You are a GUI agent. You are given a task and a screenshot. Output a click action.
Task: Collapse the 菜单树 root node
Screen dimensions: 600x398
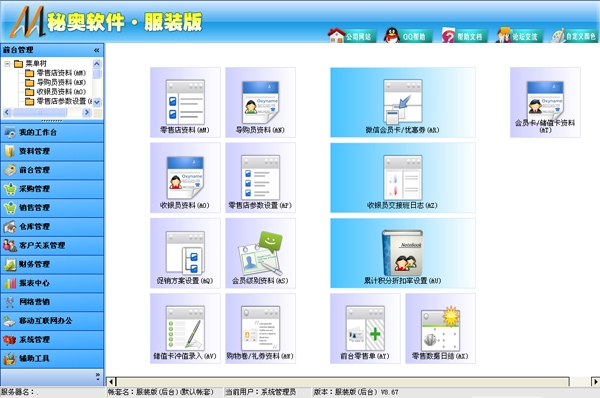coord(7,64)
